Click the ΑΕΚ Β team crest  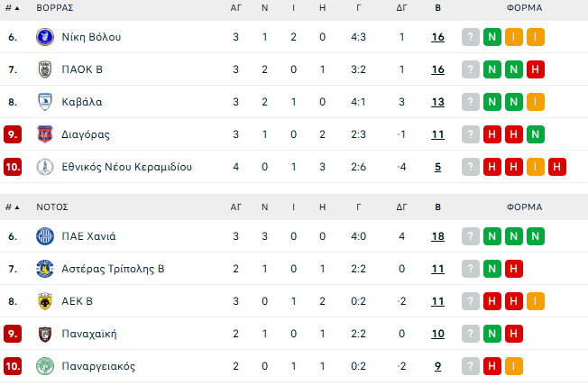(x=45, y=301)
